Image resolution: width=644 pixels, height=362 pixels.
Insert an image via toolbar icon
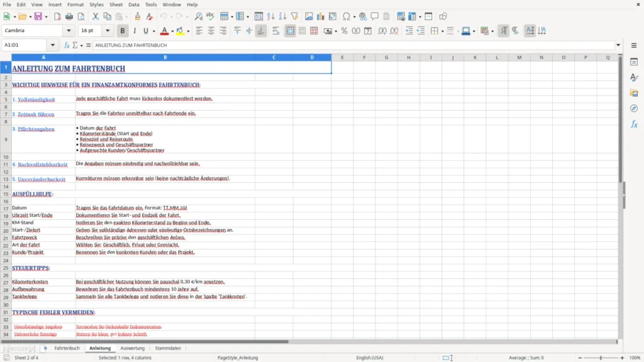(309, 16)
